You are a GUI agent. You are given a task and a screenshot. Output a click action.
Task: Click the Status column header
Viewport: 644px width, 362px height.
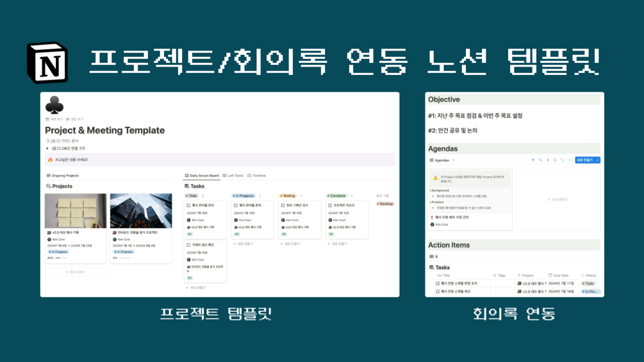588,276
